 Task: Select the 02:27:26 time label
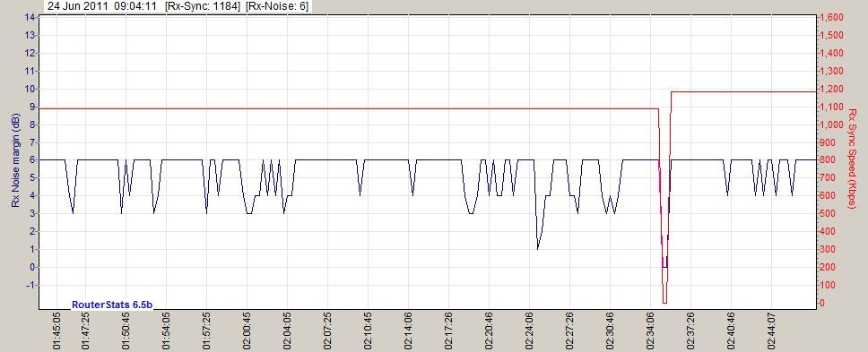(x=570, y=331)
